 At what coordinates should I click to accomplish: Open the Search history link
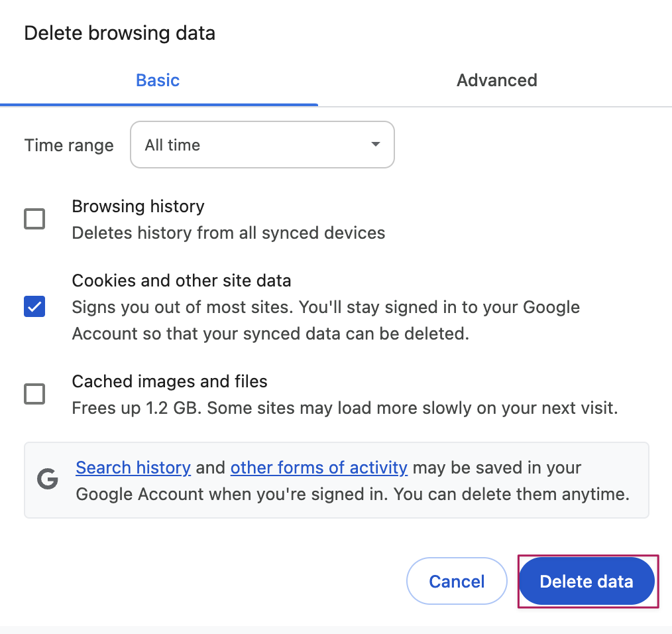pyautogui.click(x=133, y=468)
